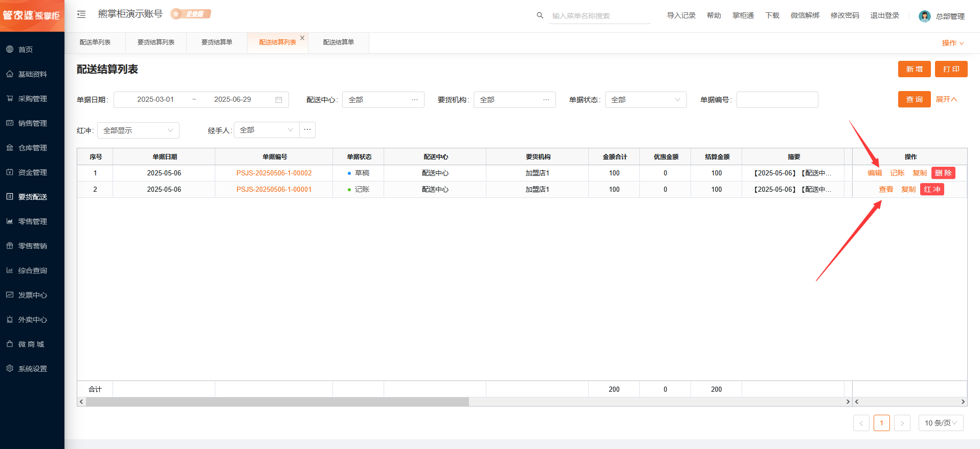The height and width of the screenshot is (449, 980).
Task: Collapse filters with 展开 toggle
Action: (x=946, y=99)
